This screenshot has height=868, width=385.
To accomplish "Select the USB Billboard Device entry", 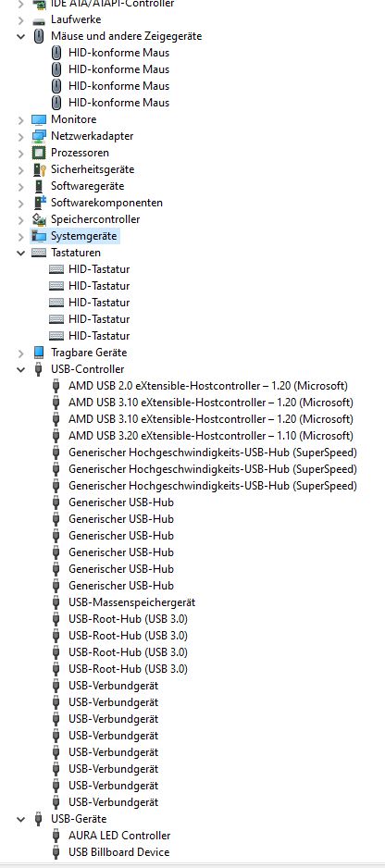I will 119,852.
